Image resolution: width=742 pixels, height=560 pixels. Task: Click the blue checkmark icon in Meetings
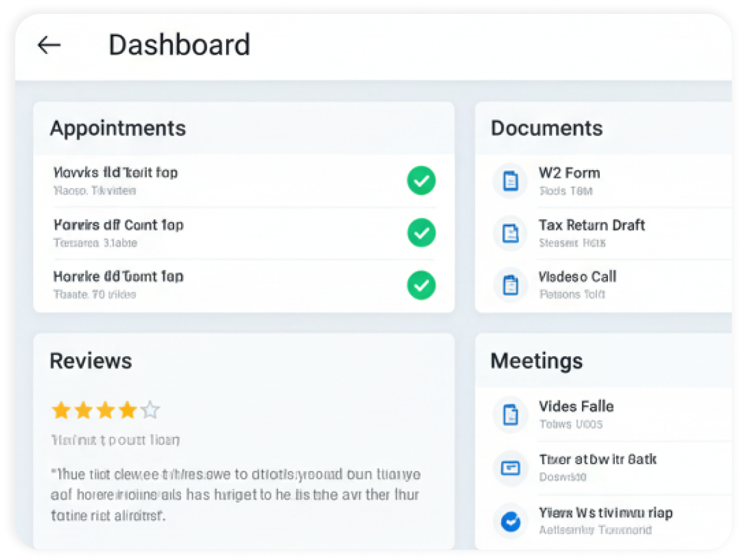point(510,521)
